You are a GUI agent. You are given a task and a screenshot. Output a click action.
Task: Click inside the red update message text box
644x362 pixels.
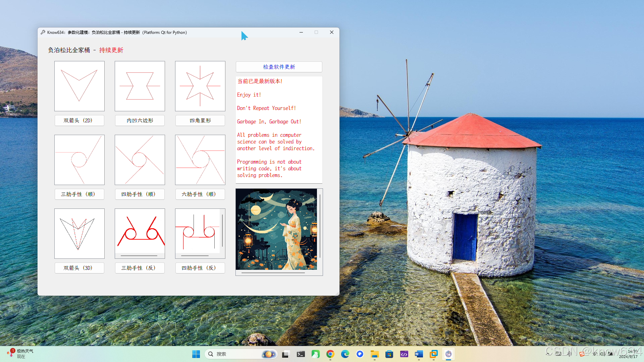click(x=279, y=130)
